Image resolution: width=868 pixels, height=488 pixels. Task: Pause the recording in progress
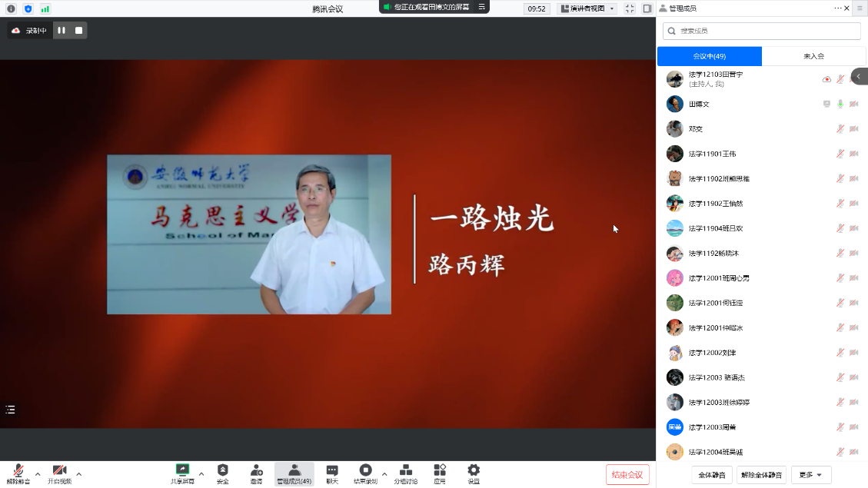62,31
